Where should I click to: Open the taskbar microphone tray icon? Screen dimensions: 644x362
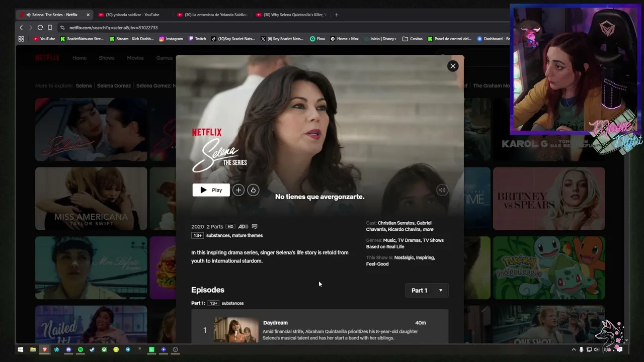pyautogui.click(x=581, y=349)
